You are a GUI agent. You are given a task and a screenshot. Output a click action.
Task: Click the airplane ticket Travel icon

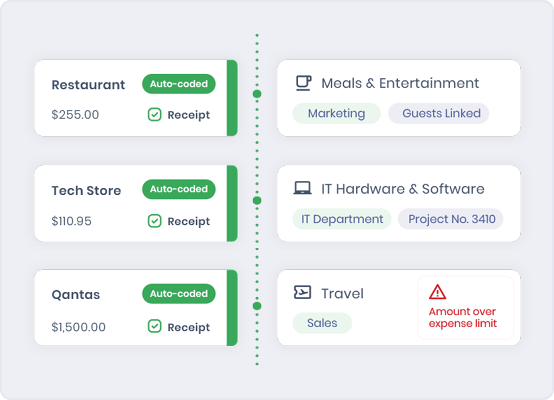point(302,293)
